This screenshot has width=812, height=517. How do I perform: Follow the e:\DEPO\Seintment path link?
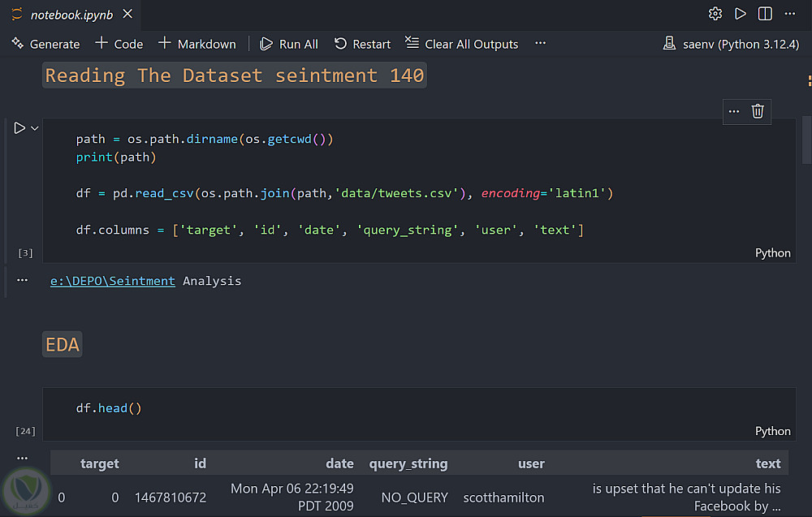tap(112, 281)
